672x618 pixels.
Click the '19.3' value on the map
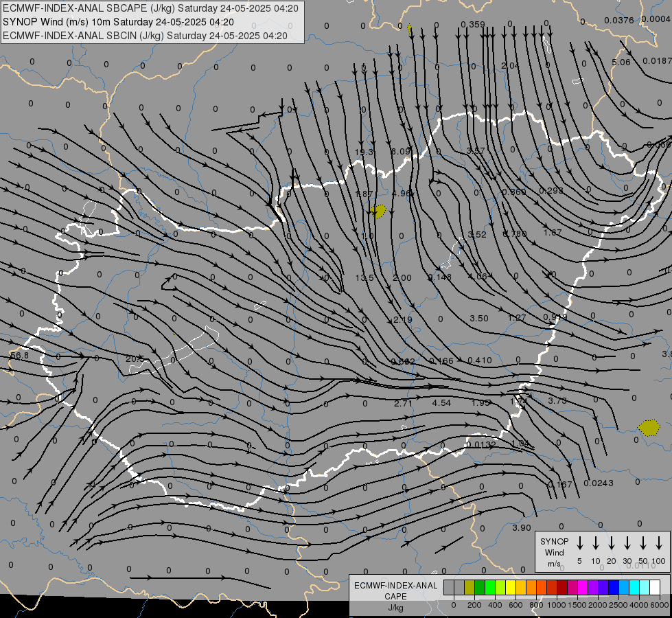tap(364, 152)
